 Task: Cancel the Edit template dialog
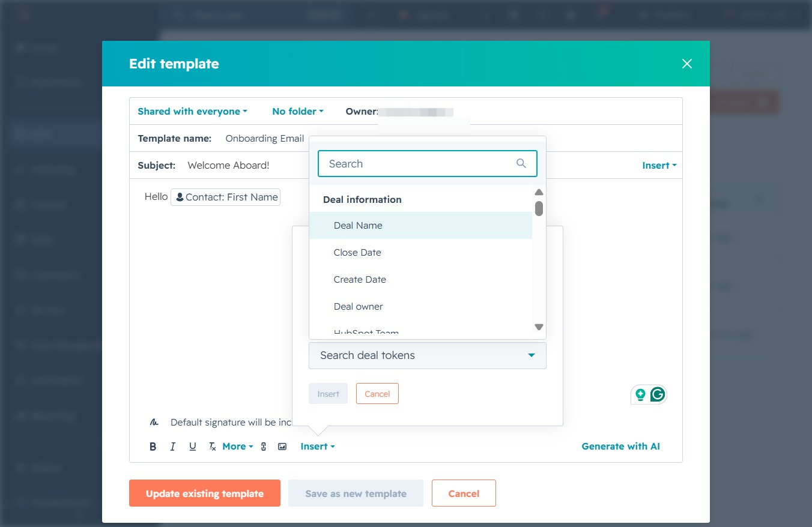[464, 493]
